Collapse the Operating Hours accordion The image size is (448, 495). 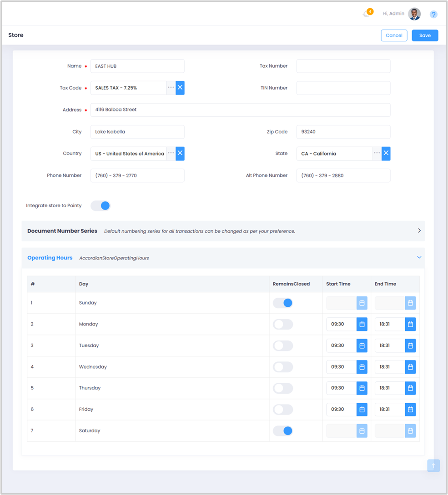tap(419, 258)
